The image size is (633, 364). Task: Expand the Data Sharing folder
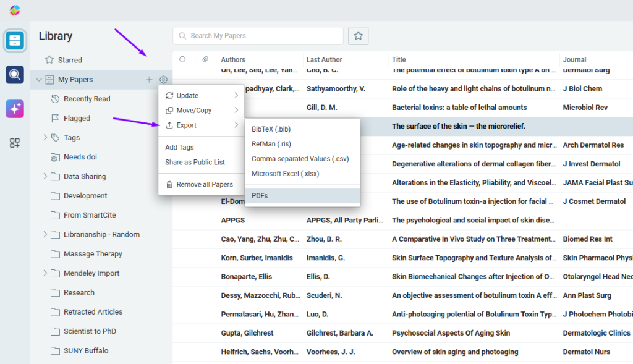pos(45,177)
